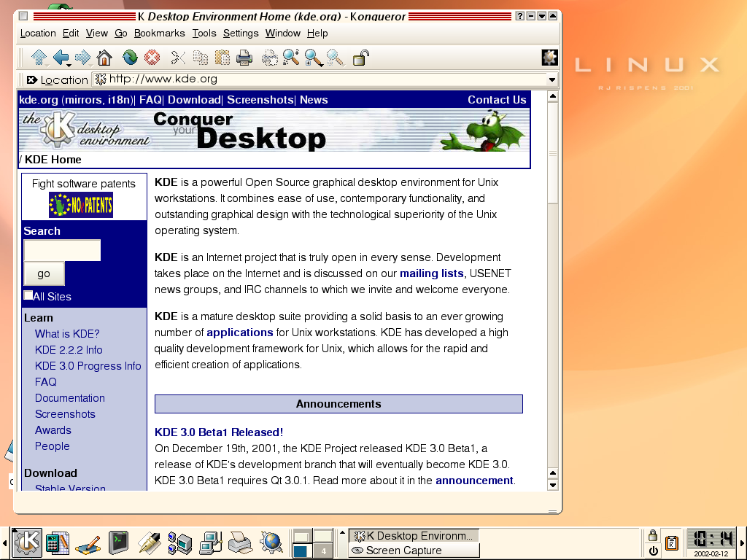Switch to virtual desktop 4 in pager
This screenshot has height=560, width=747.
click(x=323, y=551)
